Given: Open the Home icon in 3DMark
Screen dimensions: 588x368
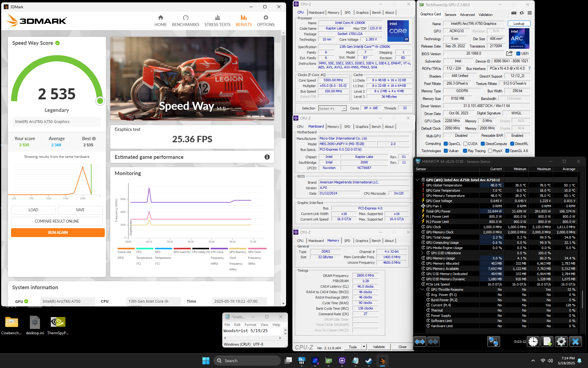Looking at the screenshot, I should pos(160,18).
